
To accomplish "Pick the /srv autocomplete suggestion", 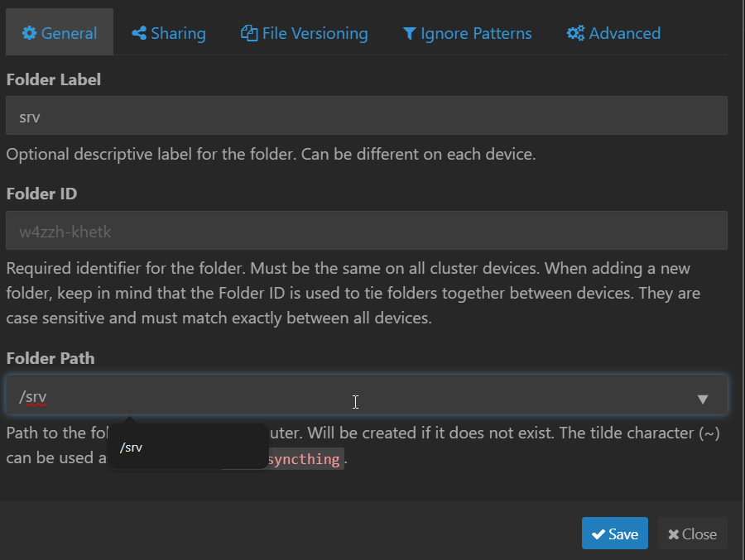I will [x=132, y=448].
